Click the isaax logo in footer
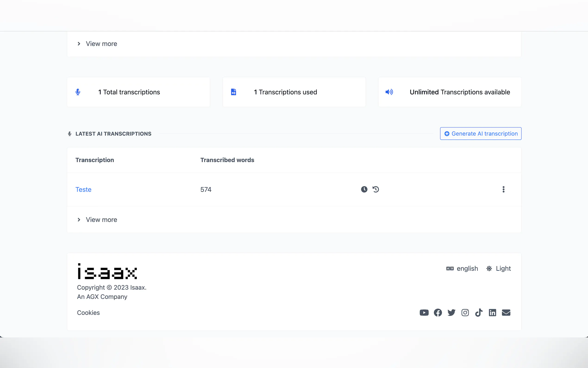The image size is (588, 368). pyautogui.click(x=107, y=271)
